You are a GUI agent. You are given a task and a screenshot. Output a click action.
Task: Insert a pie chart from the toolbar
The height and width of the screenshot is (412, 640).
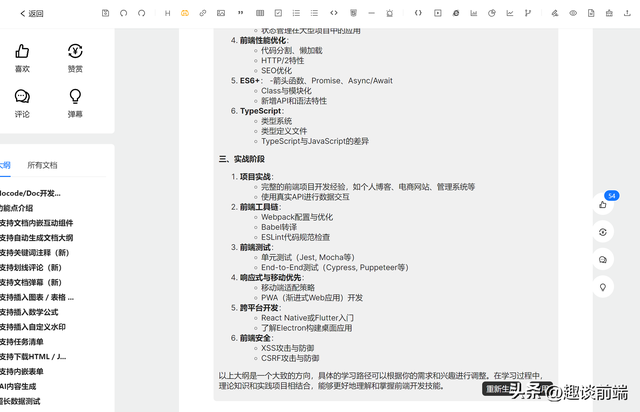coord(492,13)
